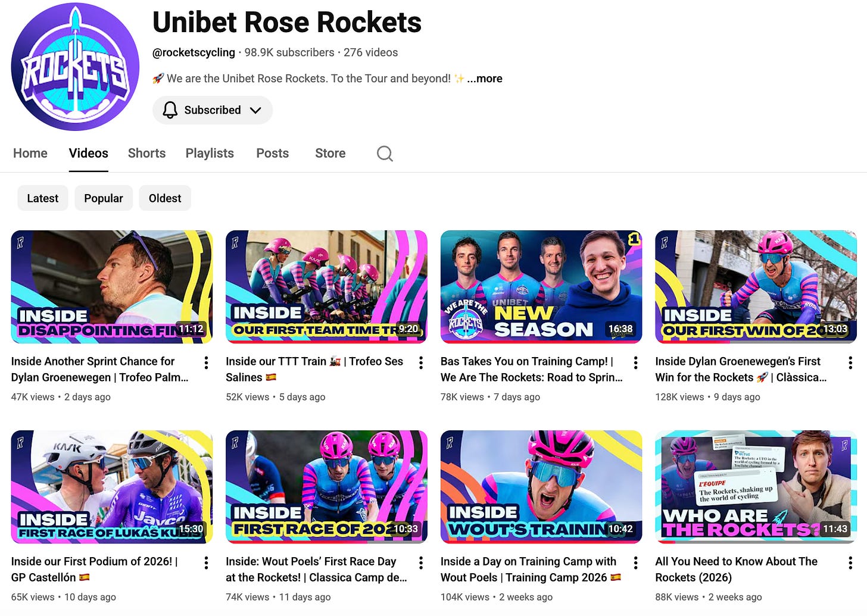This screenshot has height=616, width=867.
Task: Click the 10:33 duration badge
Action: pyautogui.click(x=406, y=529)
